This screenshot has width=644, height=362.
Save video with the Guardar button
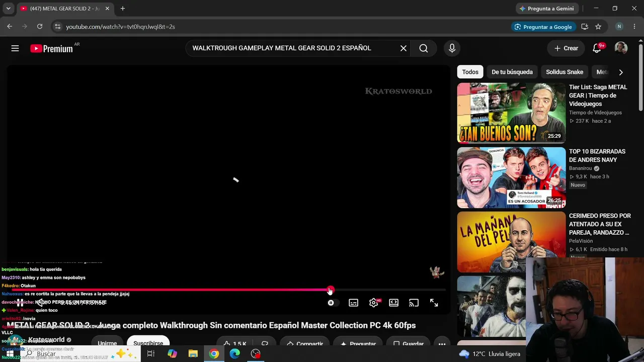point(408,344)
